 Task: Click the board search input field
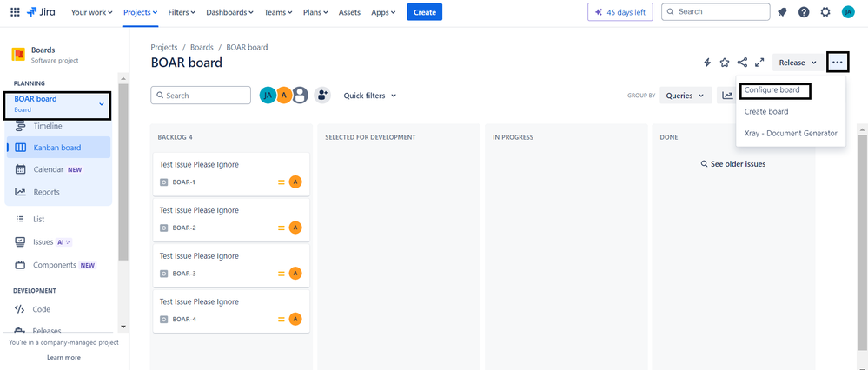click(201, 96)
